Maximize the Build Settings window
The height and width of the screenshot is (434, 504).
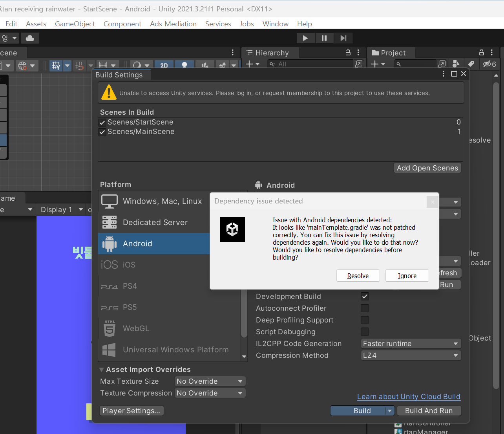click(454, 74)
